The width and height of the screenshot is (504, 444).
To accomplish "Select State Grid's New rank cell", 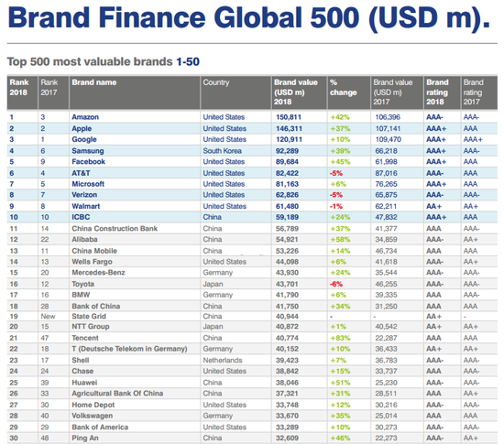I will [48, 317].
